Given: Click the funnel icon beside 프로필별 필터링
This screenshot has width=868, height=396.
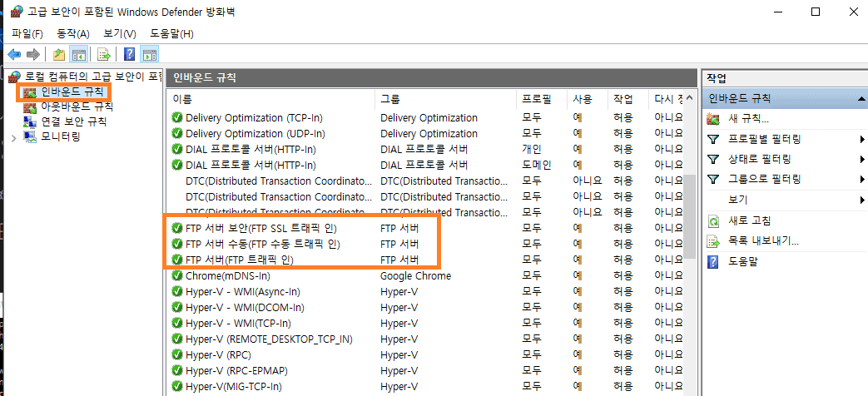Looking at the screenshot, I should (x=714, y=139).
